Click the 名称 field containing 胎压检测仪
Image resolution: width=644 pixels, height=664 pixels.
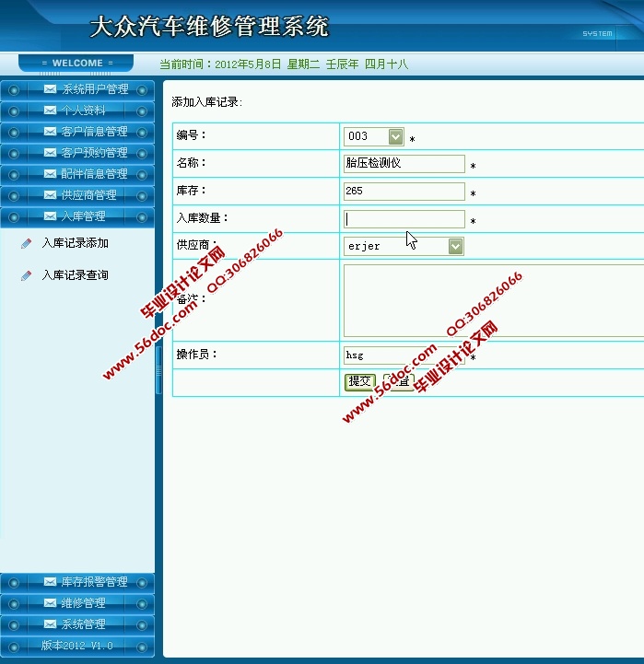pyautogui.click(x=404, y=163)
